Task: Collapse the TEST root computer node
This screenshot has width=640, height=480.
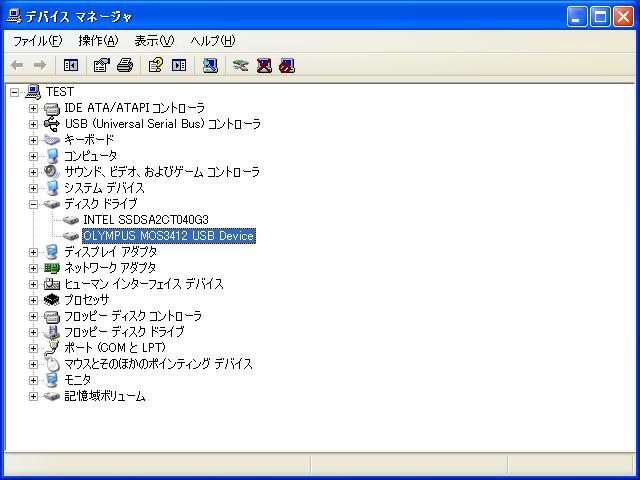Action: 15,92
